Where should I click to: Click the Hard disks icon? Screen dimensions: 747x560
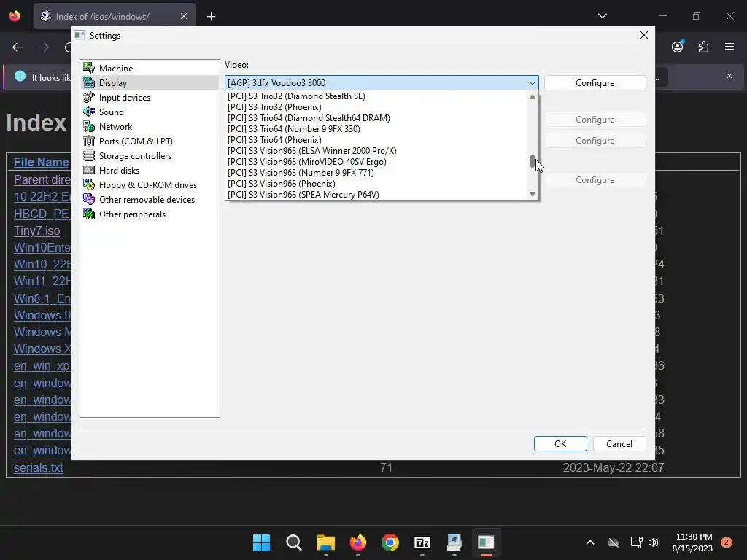click(89, 170)
